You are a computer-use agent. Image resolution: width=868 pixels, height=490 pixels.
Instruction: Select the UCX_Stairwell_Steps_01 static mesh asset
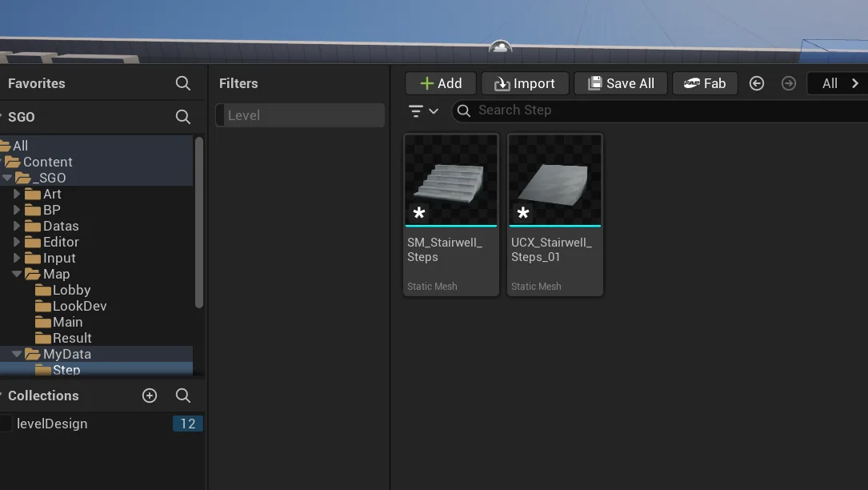point(554,215)
